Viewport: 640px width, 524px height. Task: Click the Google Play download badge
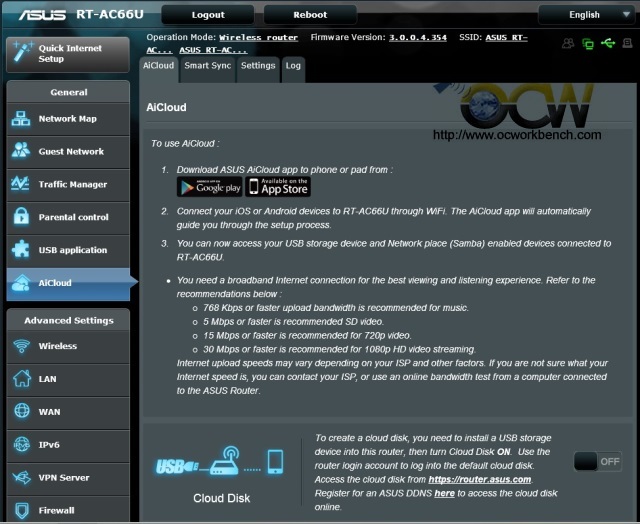(209, 187)
